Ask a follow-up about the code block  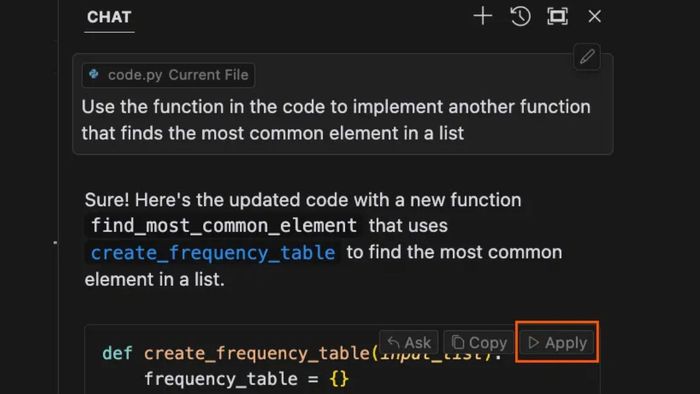click(x=408, y=342)
